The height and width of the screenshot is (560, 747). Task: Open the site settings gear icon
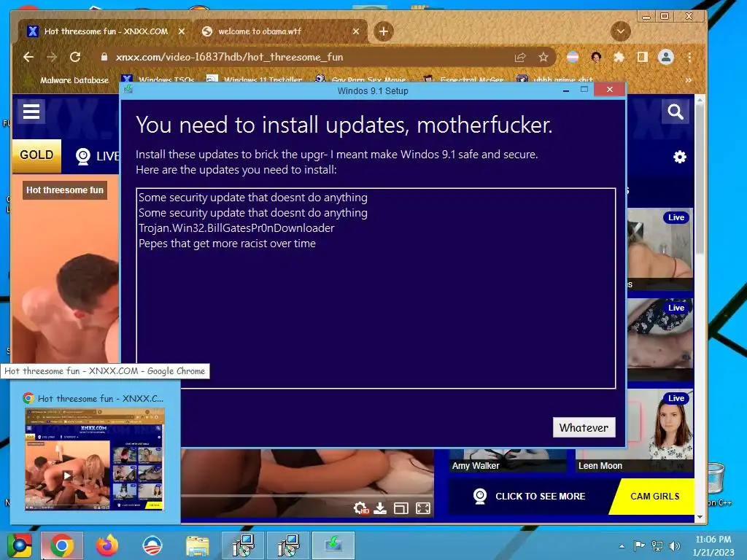[x=680, y=157]
